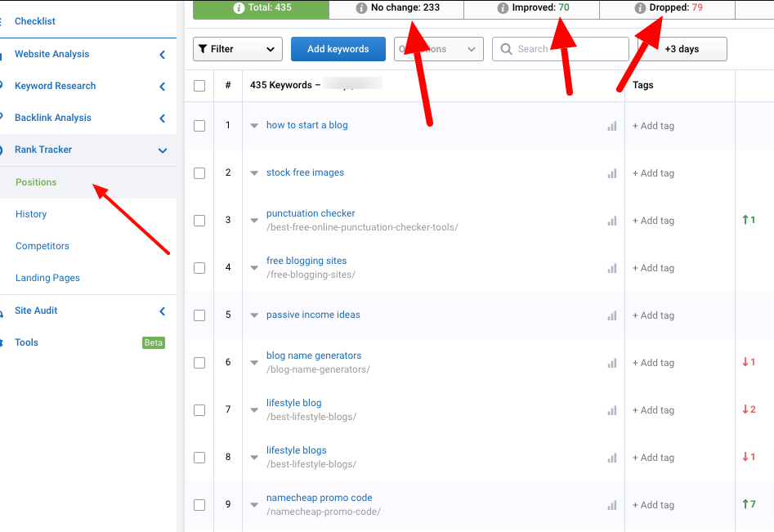Click the '+3 days' range button
This screenshot has width=774, height=532.
pyautogui.click(x=682, y=49)
